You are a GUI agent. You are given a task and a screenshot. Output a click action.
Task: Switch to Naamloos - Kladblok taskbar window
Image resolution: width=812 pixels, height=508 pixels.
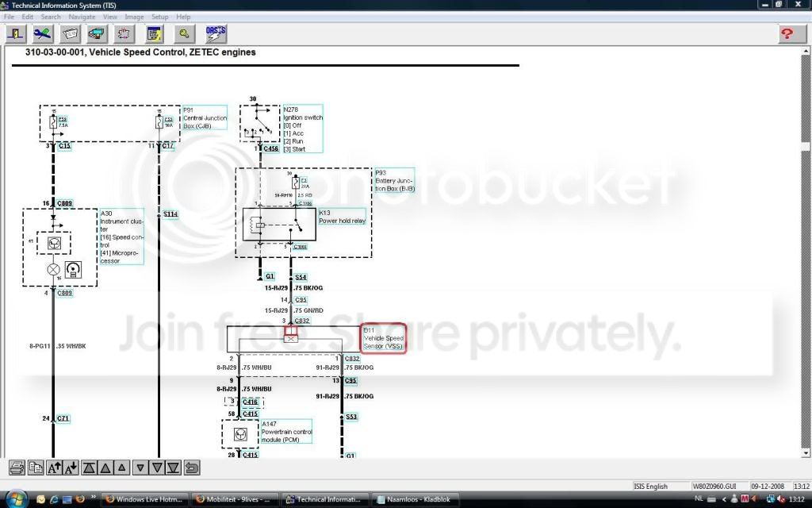414,499
